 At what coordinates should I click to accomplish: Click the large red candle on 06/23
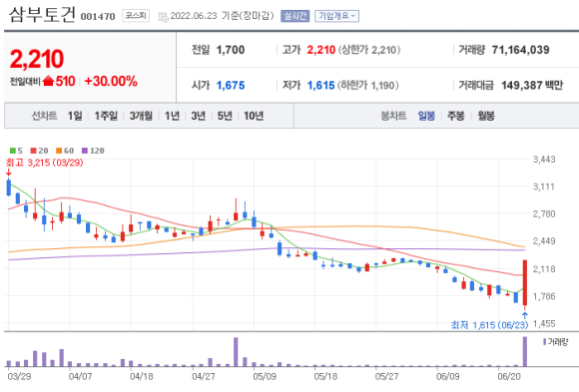click(x=525, y=282)
